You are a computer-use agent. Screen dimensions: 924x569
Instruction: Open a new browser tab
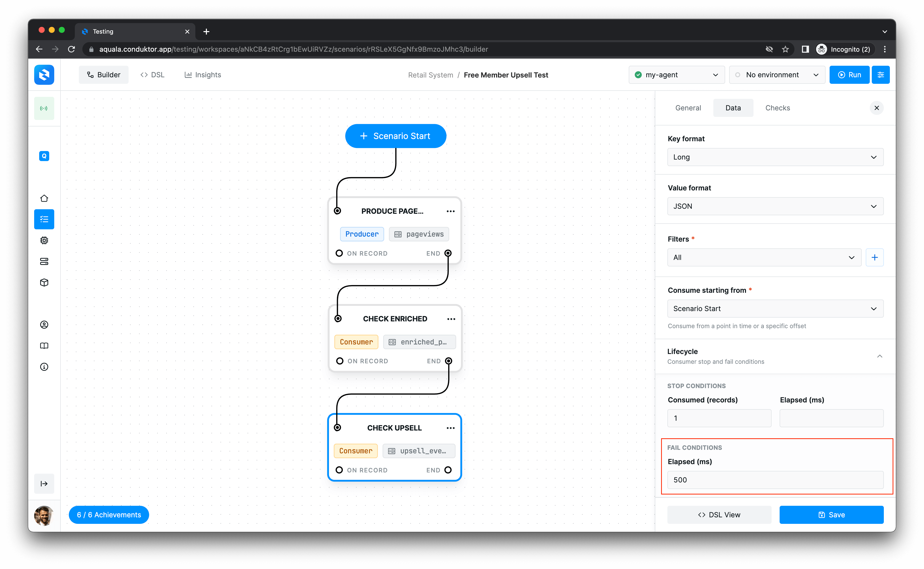pyautogui.click(x=206, y=32)
